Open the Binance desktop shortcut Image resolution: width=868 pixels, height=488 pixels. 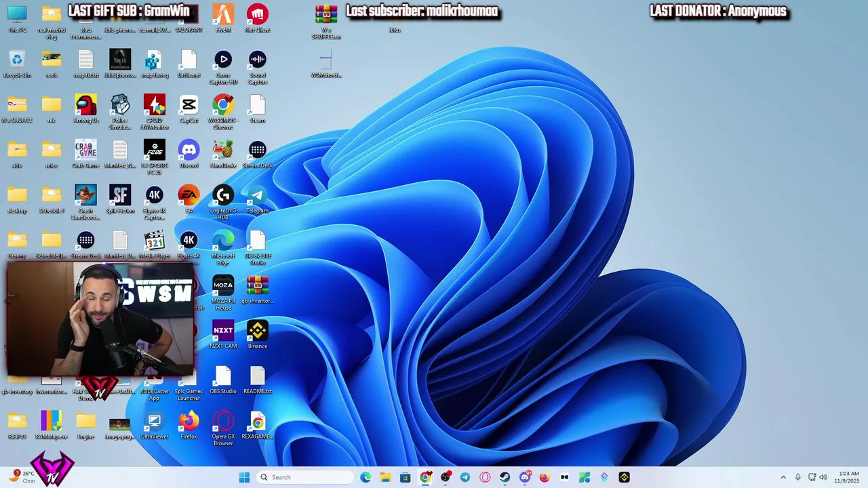[257, 335]
